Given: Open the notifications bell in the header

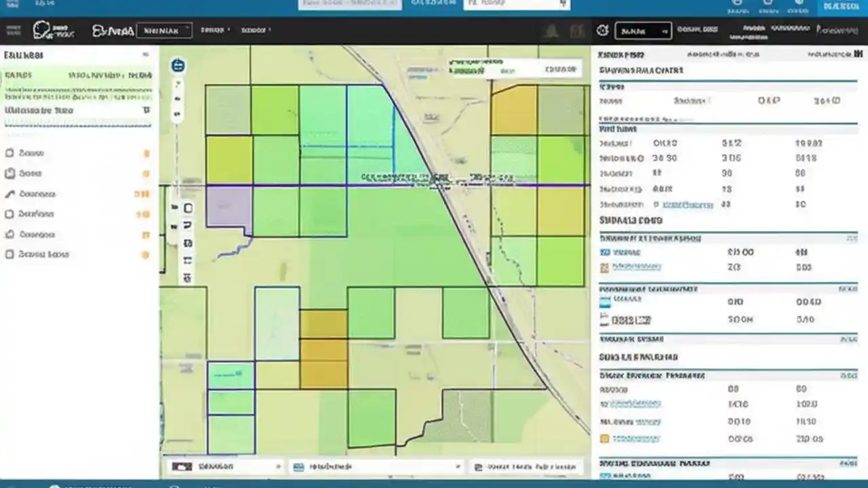Looking at the screenshot, I should pyautogui.click(x=551, y=30).
